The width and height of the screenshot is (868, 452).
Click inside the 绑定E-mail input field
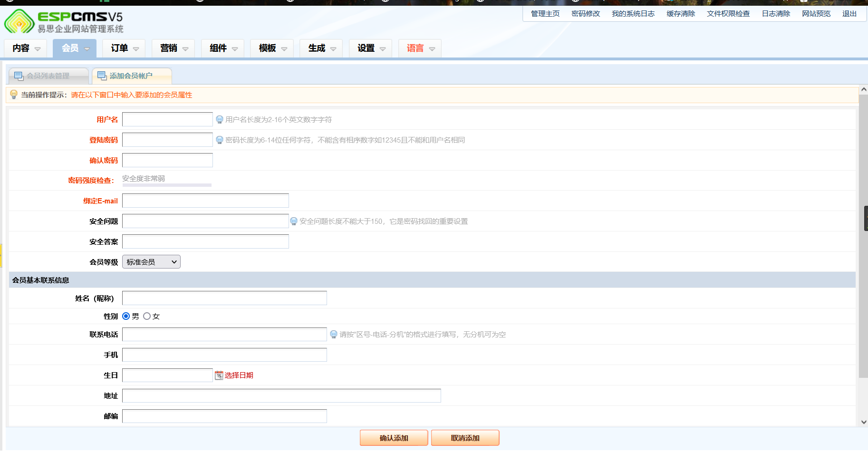coord(205,200)
